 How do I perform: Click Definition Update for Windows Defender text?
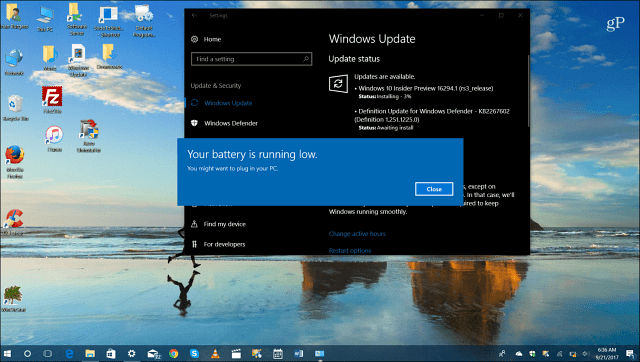[432, 115]
